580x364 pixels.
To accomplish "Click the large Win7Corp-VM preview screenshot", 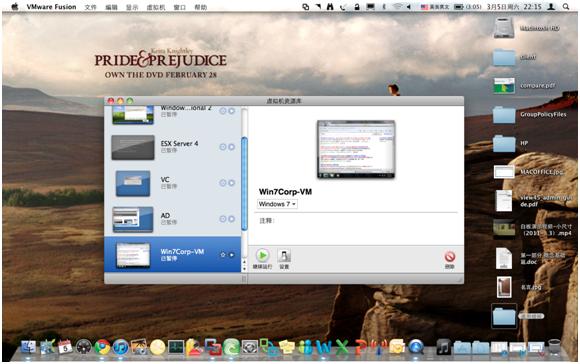I will 356,149.
